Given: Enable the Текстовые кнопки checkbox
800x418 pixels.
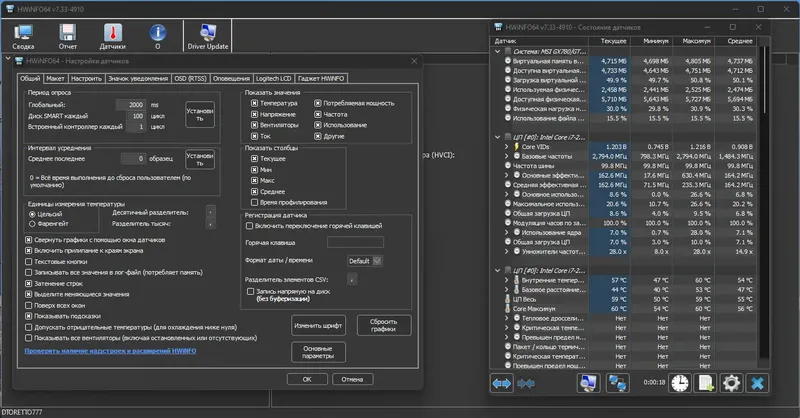Looking at the screenshot, I should click(x=29, y=262).
